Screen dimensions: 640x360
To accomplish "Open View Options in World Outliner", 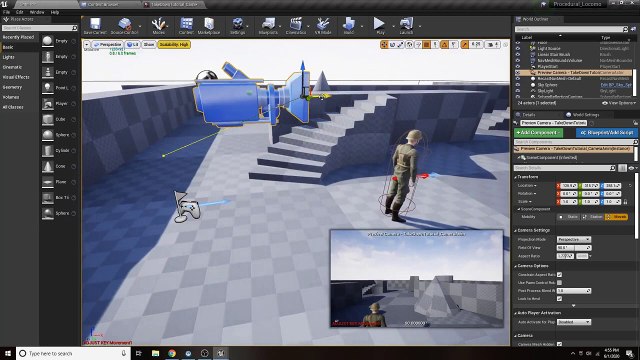I will pos(619,103).
